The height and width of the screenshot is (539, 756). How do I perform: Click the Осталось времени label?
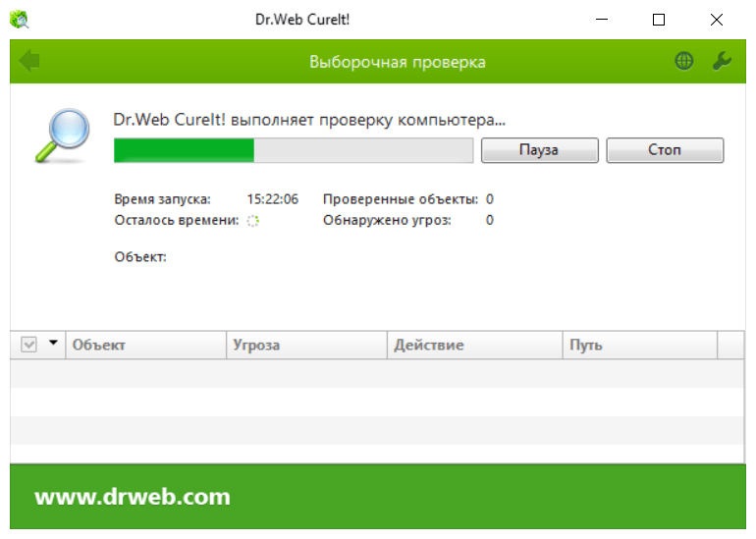pos(177,220)
